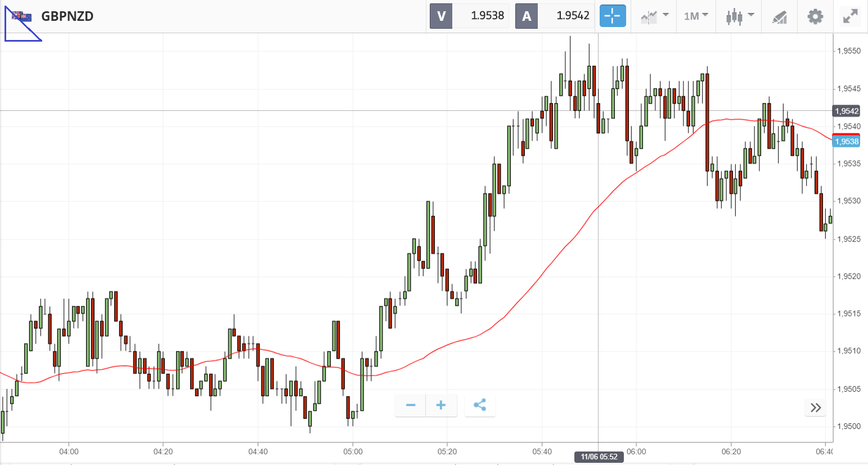This screenshot has height=465, width=868.
Task: Open the indicators dropdown
Action: pyautogui.click(x=654, y=16)
